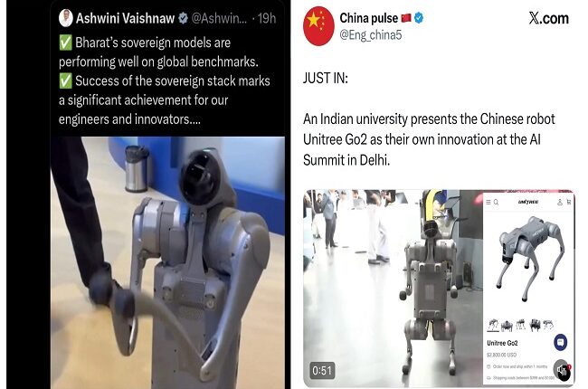This screenshot has width=588, height=389.
Task: Open the robot handshake video in left tweet
Action: [x=167, y=262]
